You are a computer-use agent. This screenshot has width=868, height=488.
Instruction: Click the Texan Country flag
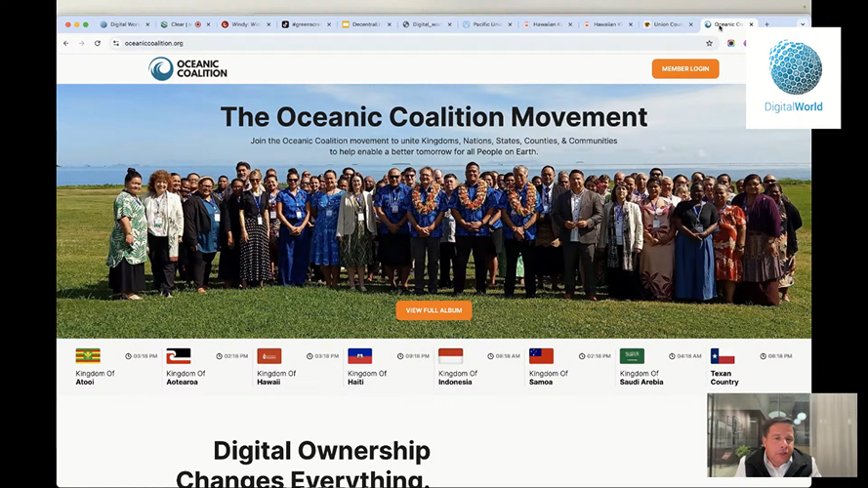tap(723, 356)
